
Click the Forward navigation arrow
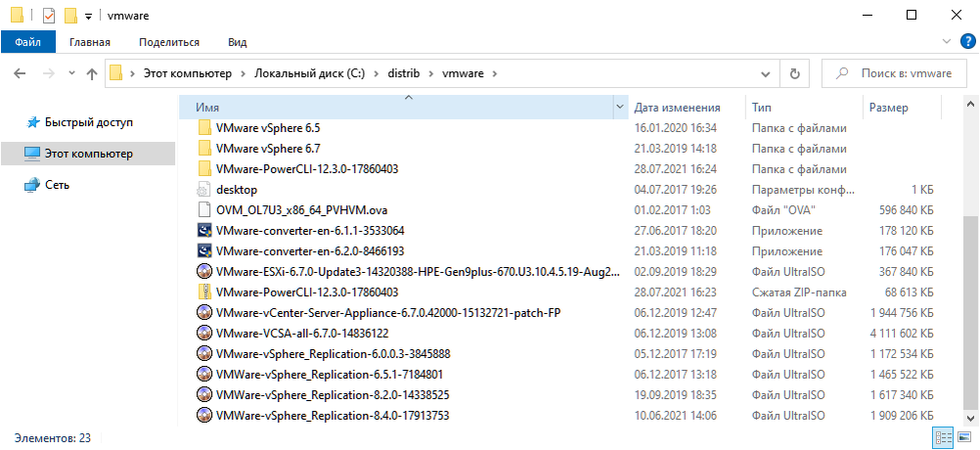pyautogui.click(x=49, y=73)
